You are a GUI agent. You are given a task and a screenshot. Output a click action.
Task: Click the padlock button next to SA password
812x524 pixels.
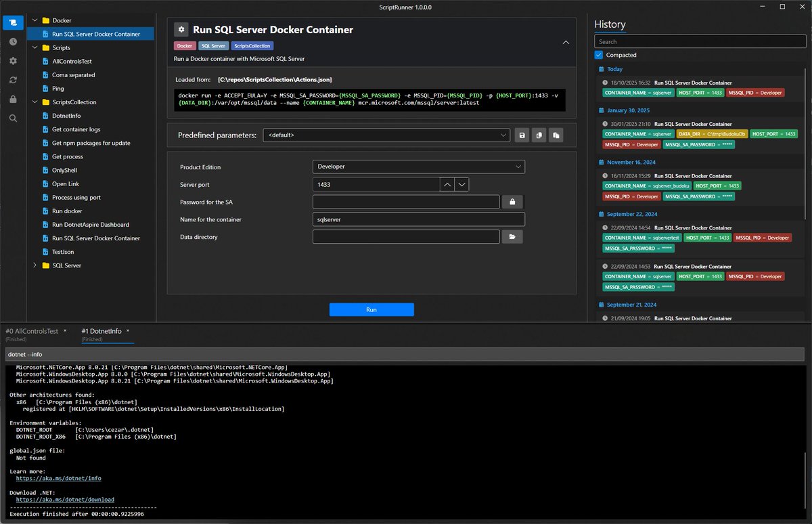click(x=512, y=202)
